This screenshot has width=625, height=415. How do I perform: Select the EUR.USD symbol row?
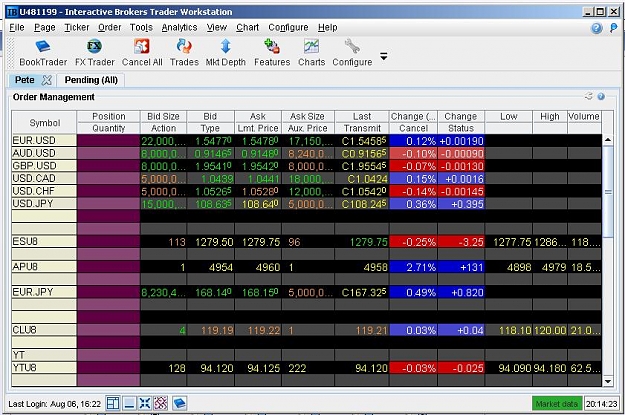click(44, 140)
